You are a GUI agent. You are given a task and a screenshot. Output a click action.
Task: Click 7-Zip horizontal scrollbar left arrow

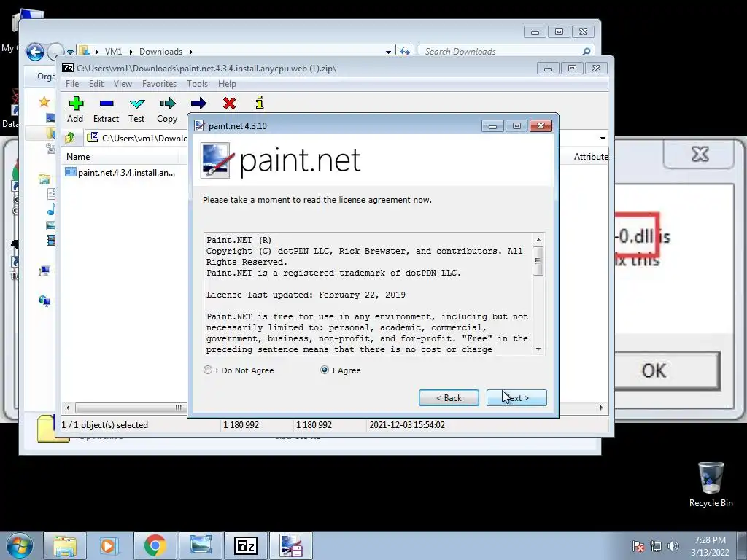[68, 408]
